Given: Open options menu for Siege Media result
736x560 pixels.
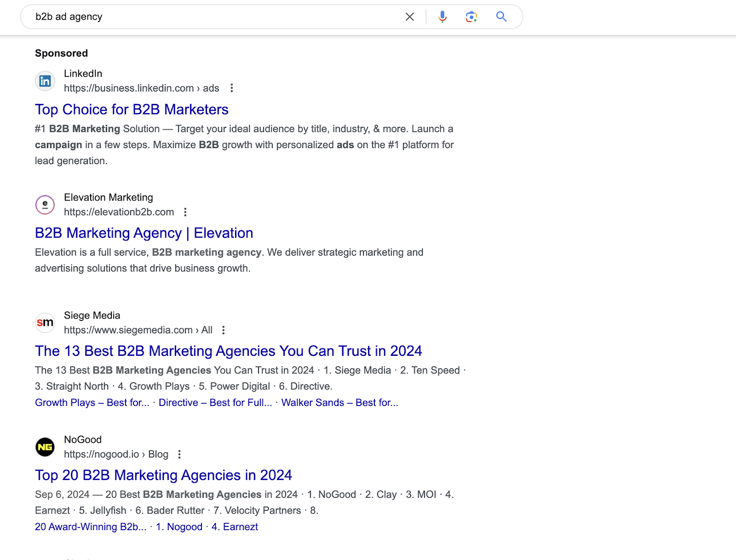Looking at the screenshot, I should [x=224, y=330].
